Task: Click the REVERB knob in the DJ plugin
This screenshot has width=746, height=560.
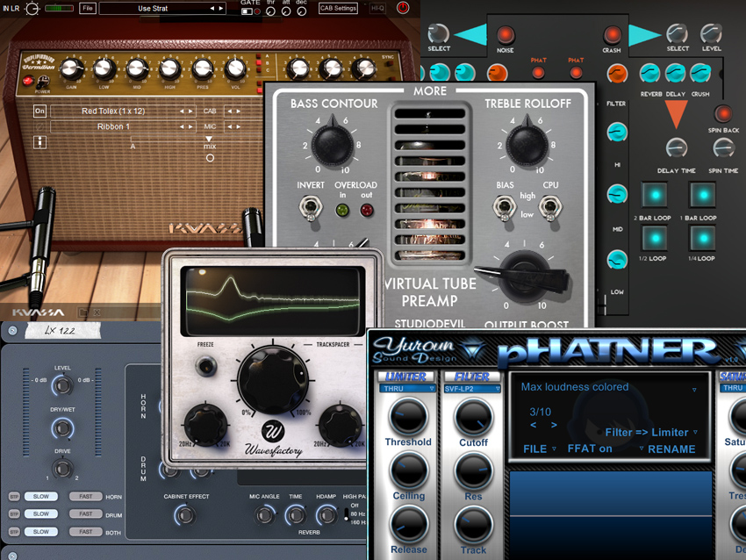Action: 649,74
